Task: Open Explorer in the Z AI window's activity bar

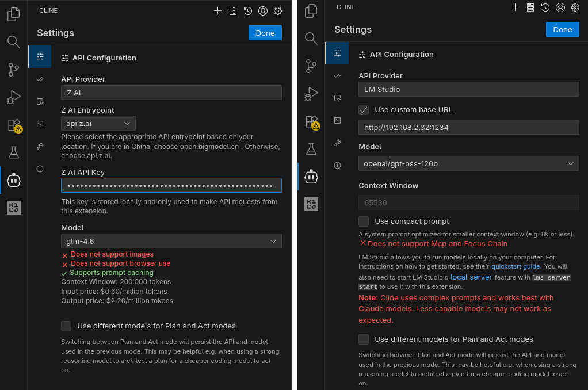Action: (x=13, y=14)
